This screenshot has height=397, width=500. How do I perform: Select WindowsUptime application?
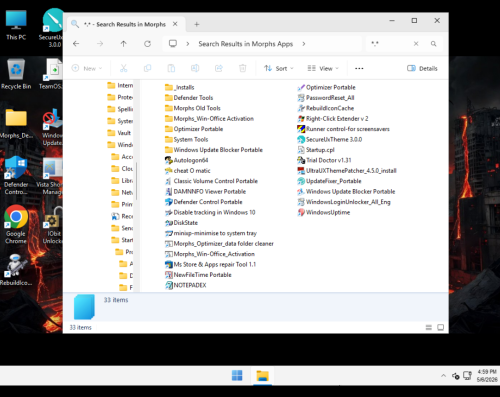click(x=324, y=212)
